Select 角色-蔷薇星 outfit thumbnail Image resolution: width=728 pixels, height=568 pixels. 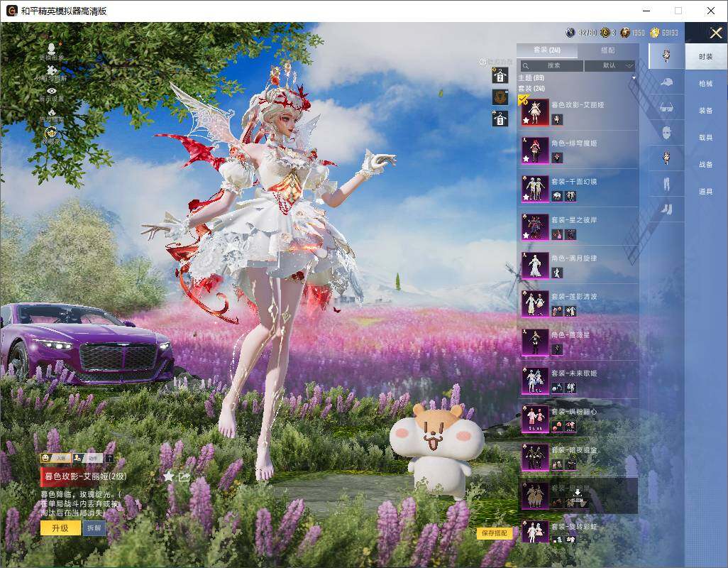click(x=535, y=342)
